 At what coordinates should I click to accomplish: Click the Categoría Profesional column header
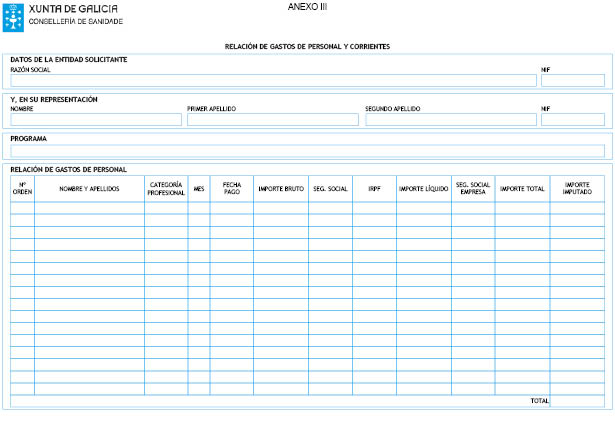click(x=166, y=188)
